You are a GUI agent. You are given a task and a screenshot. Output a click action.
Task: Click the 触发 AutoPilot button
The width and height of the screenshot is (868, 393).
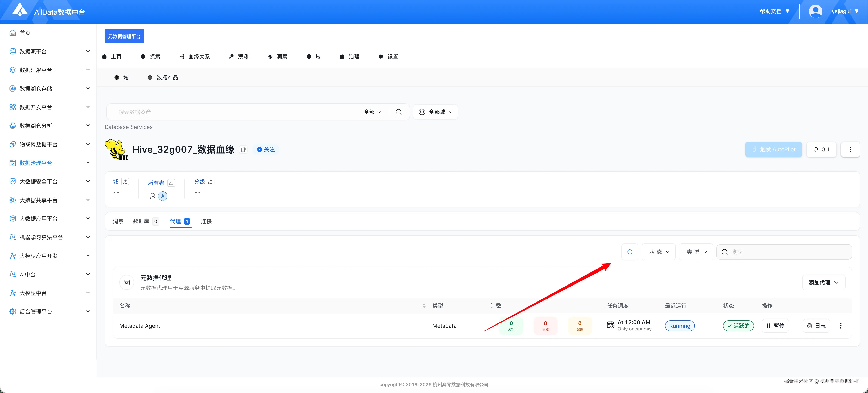773,149
